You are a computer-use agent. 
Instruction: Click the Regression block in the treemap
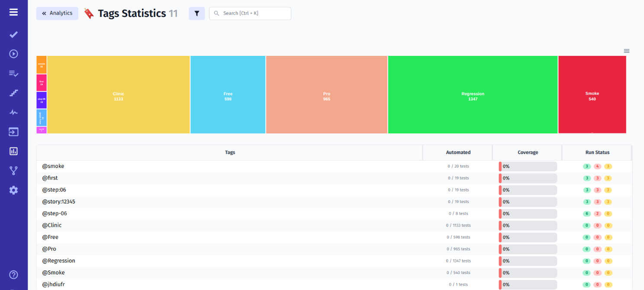(473, 94)
